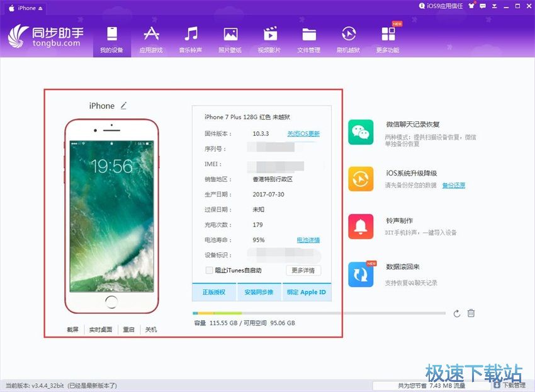Image resolution: width=535 pixels, height=392 pixels.
Task: Click the Tongbu logo at tongbu.com
Action: (45, 36)
